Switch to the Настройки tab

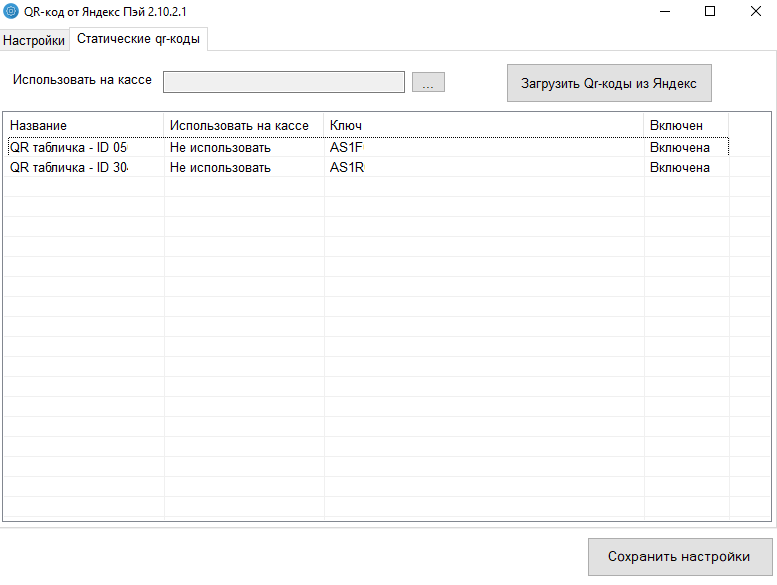coord(34,40)
